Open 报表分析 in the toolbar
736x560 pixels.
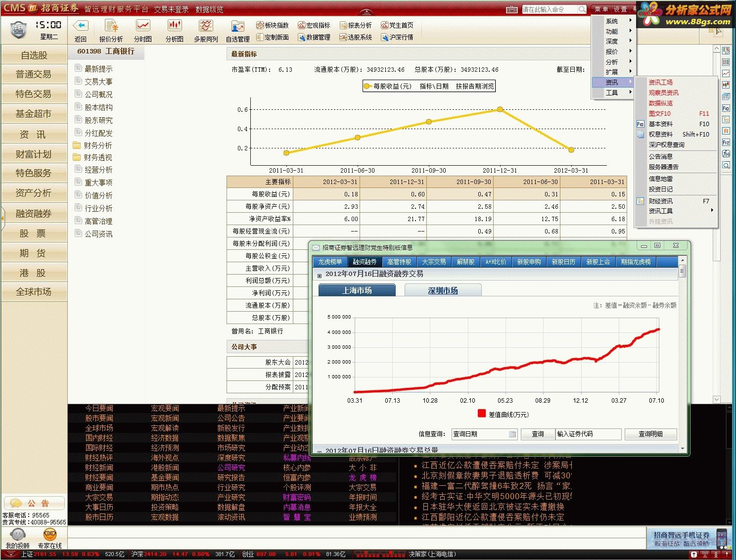click(356, 25)
